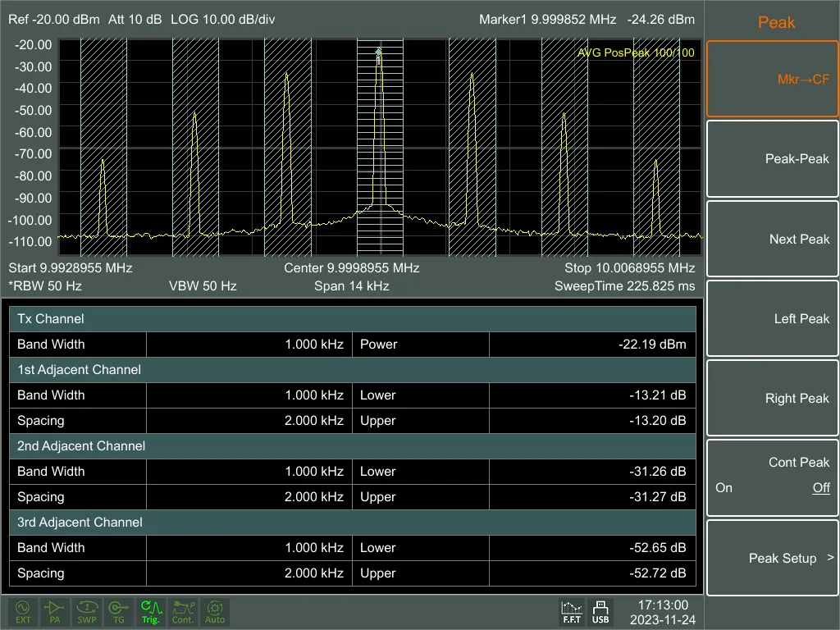Turn Cont Peak On
The width and height of the screenshot is (840, 630).
[724, 487]
